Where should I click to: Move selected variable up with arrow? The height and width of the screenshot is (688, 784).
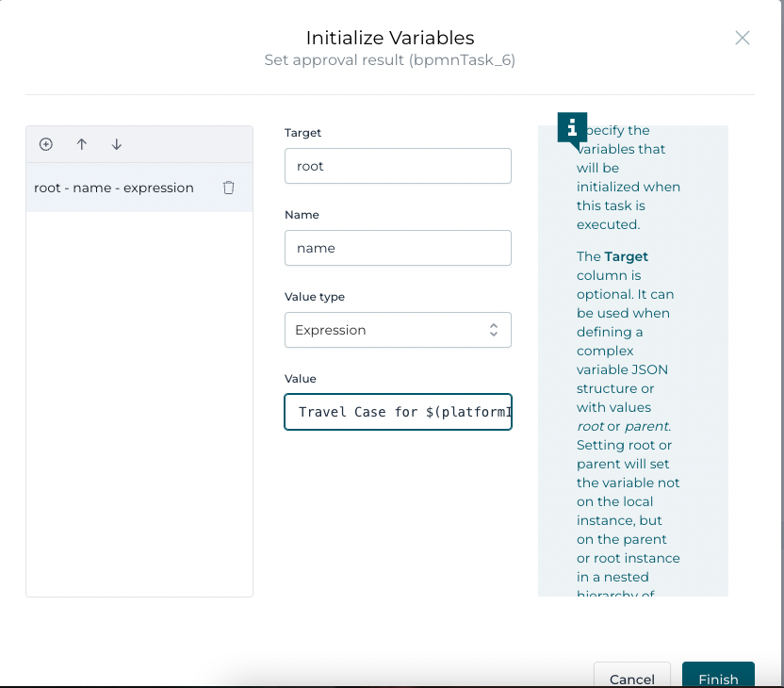(x=82, y=144)
